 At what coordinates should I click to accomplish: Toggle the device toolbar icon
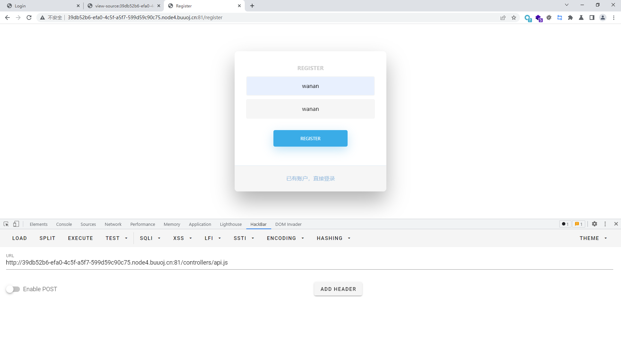pos(16,224)
